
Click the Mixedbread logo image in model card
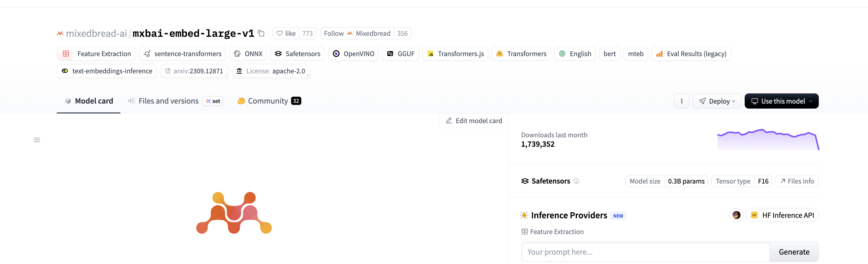pyautogui.click(x=234, y=213)
